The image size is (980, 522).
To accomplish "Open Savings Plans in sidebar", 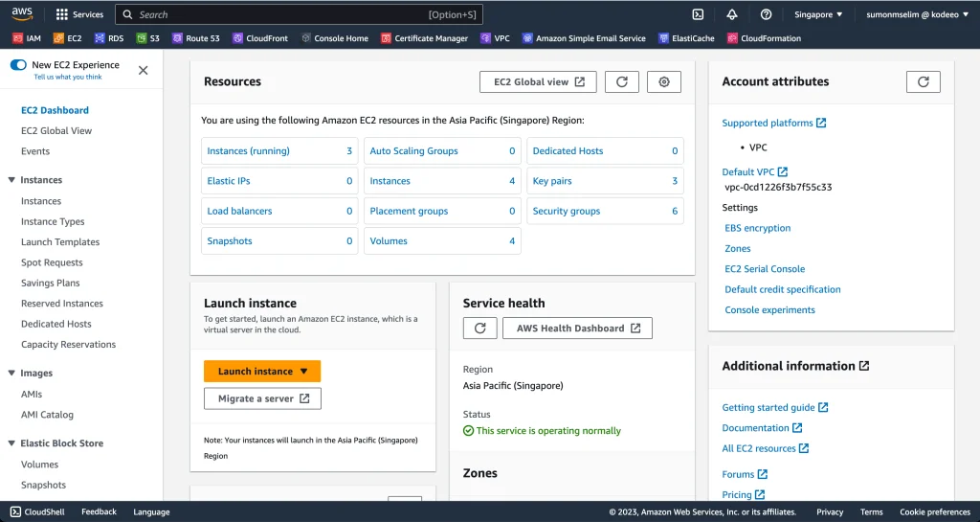I will pyautogui.click(x=50, y=284).
